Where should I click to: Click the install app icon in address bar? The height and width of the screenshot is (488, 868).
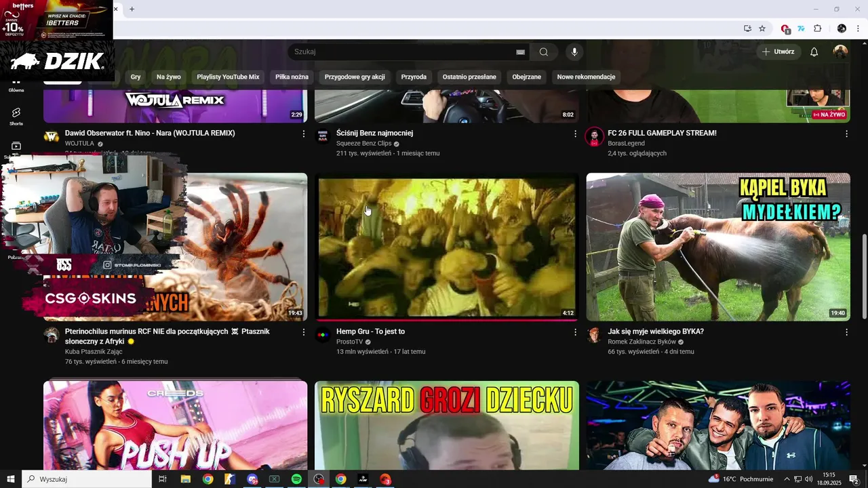point(747,28)
